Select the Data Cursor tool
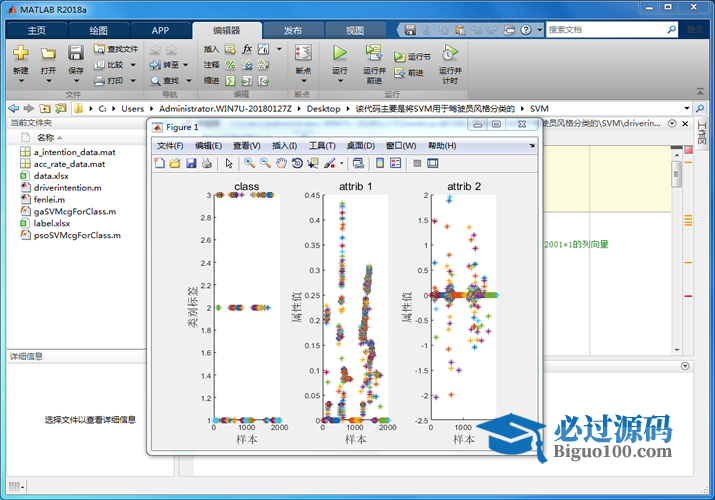Screen dimensions: 715x500 pos(313,163)
